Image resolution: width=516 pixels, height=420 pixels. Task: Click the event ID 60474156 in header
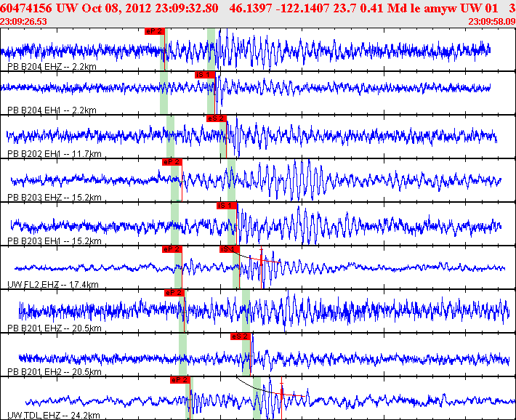pyautogui.click(x=26, y=8)
